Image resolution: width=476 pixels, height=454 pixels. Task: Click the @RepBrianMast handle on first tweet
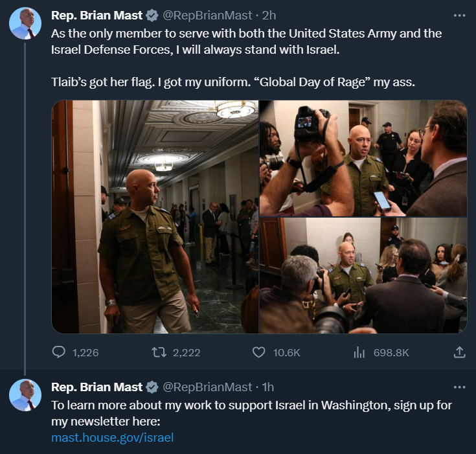[207, 14]
